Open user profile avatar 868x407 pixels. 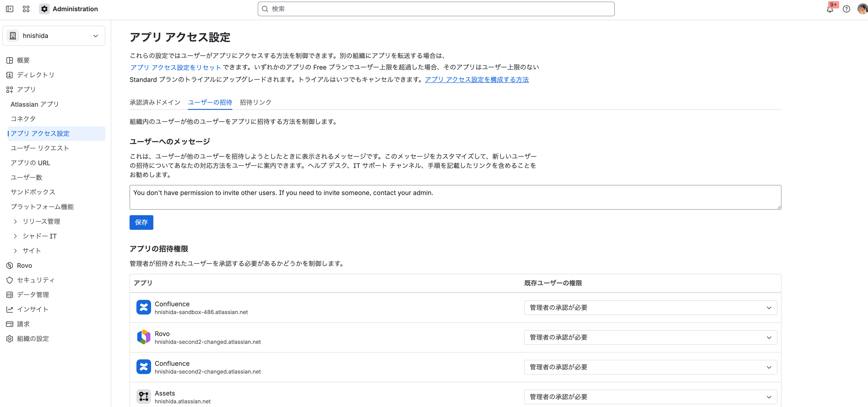tap(862, 9)
